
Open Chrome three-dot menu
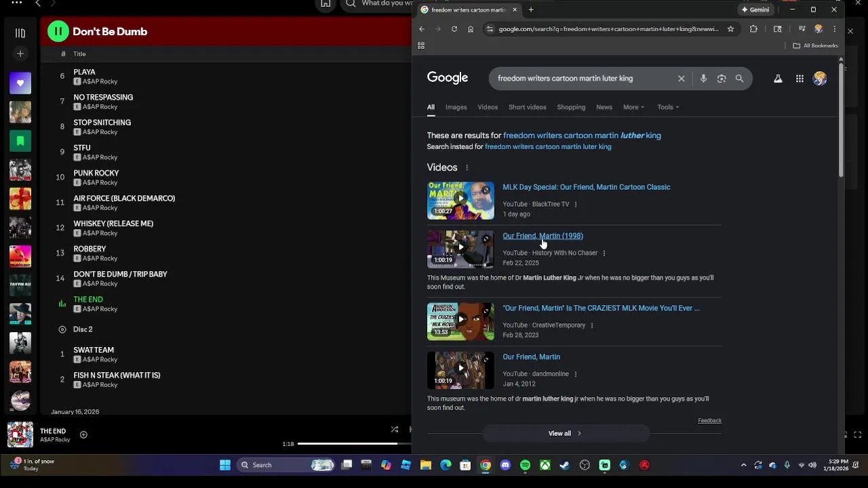pyautogui.click(x=835, y=29)
